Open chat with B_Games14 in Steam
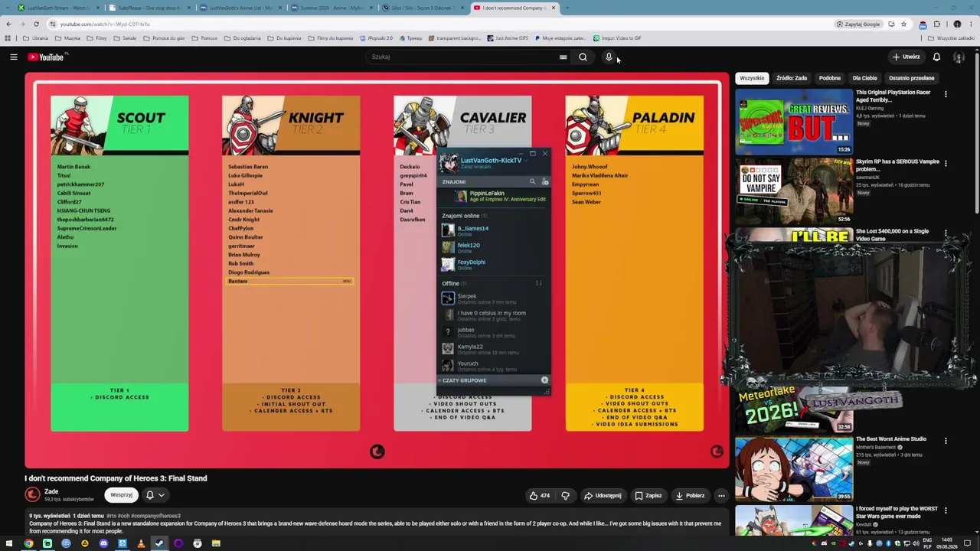Screen dimensions: 980x551 494,230
